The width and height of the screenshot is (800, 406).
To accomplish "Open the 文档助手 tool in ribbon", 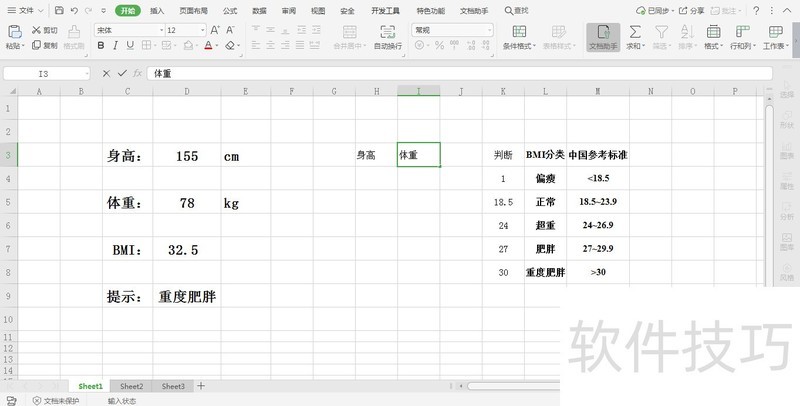I will [x=602, y=37].
